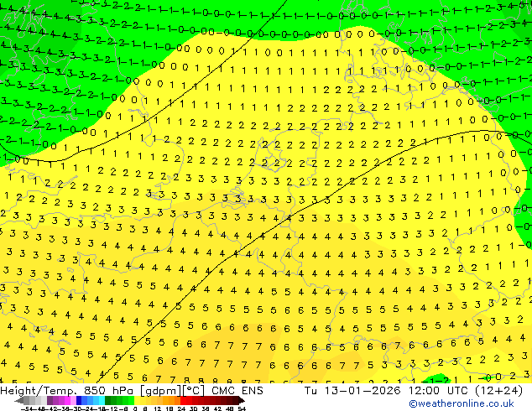Click the 0 legend label
Screen dimensions: 532x411
tap(135, 409)
